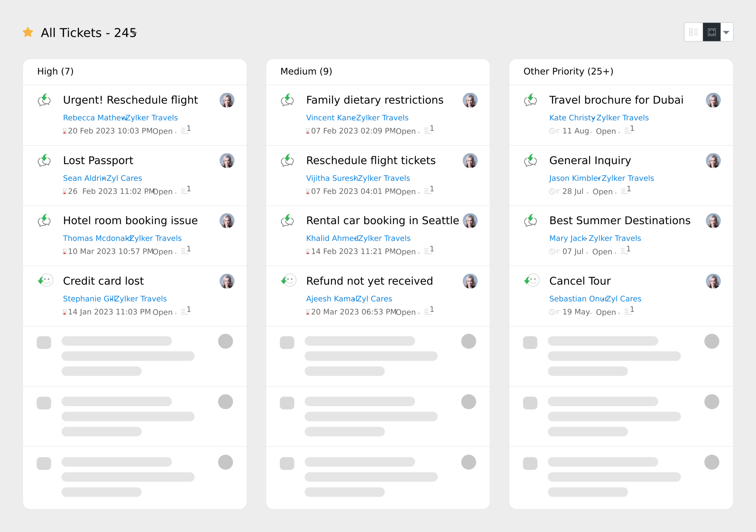Screen dimensions: 756x532
Task: Click channel icon of Refund not yet received
Action: (289, 280)
